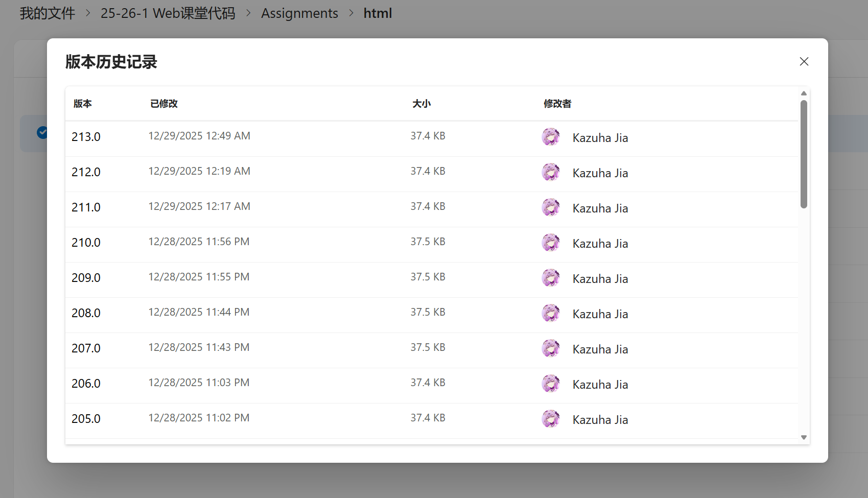
Task: Select version 207.0 number
Action: [x=86, y=348]
